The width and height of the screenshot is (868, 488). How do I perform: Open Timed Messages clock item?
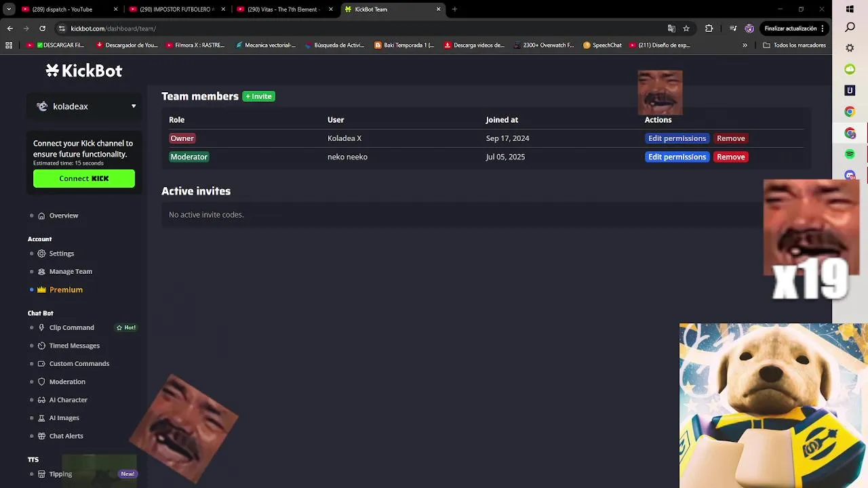coord(68,346)
